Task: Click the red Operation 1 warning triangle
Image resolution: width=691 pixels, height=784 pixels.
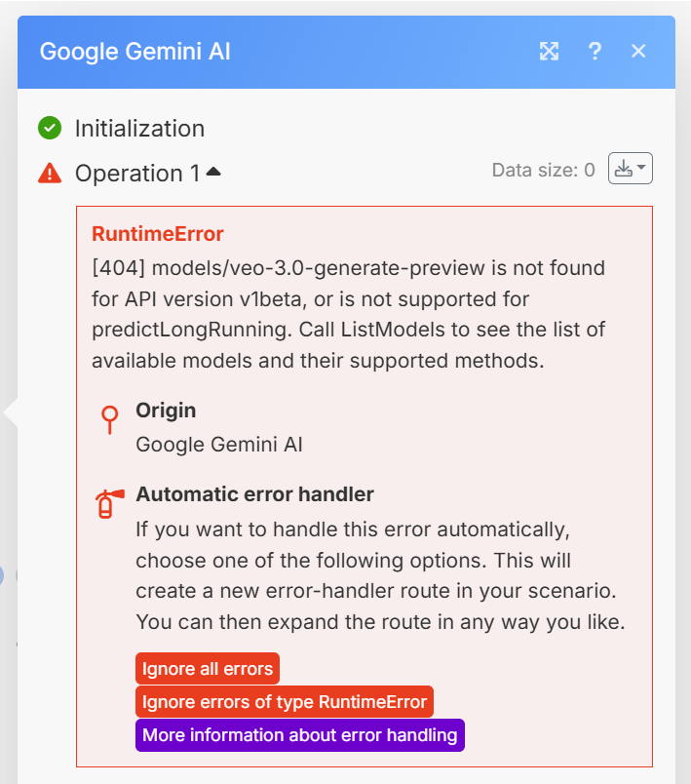Action: [x=50, y=174]
